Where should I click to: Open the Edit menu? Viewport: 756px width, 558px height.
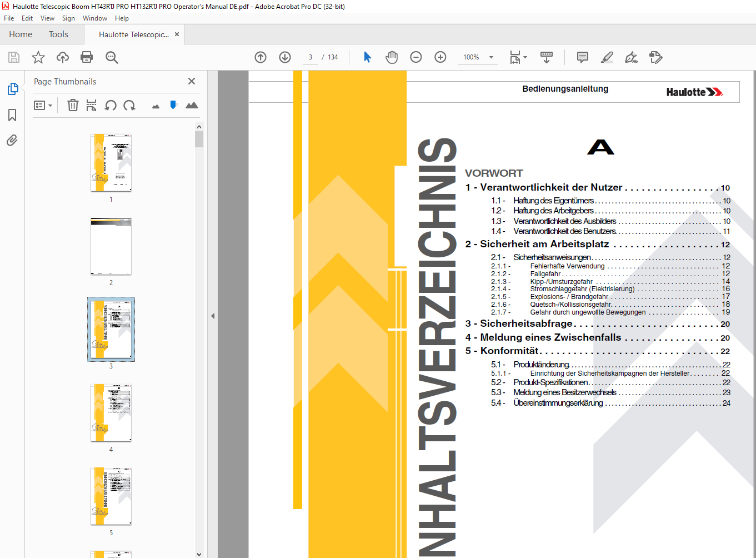tap(27, 18)
